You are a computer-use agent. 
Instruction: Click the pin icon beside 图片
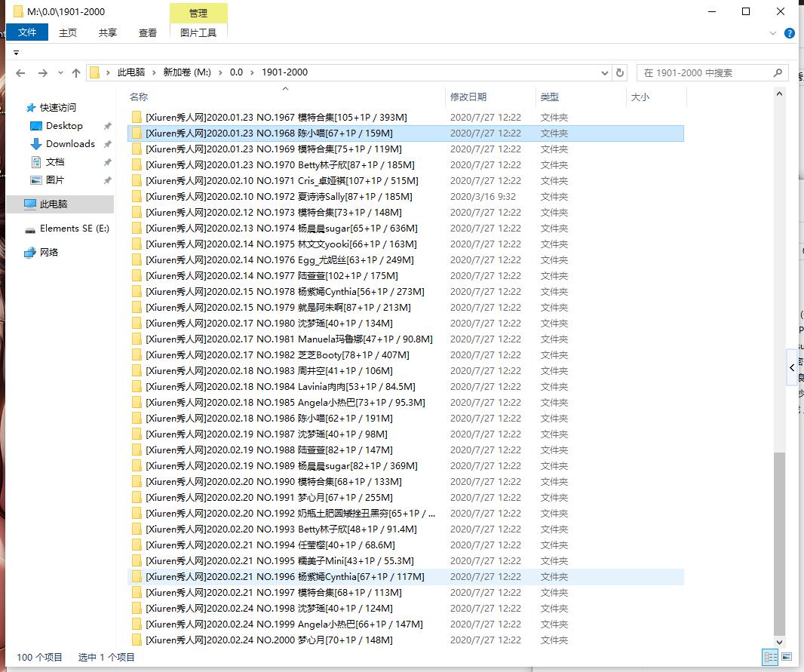coord(107,180)
